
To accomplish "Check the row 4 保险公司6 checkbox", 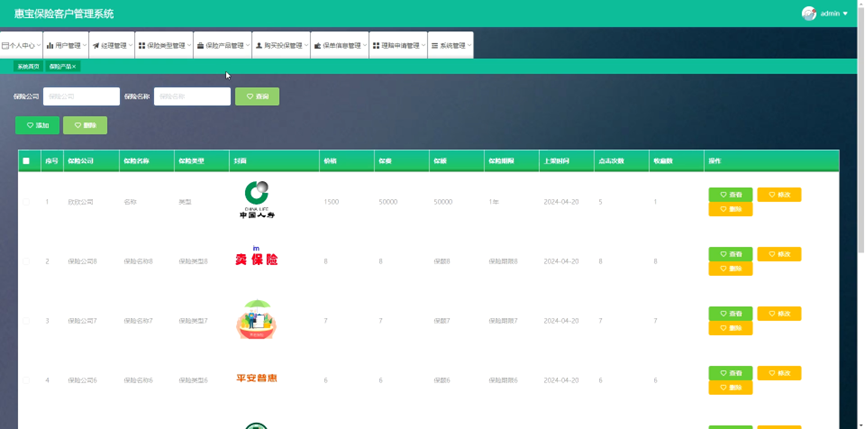I will click(26, 380).
